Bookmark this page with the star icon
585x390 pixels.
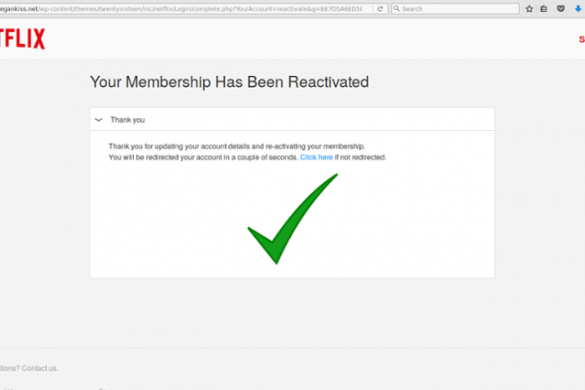529,9
